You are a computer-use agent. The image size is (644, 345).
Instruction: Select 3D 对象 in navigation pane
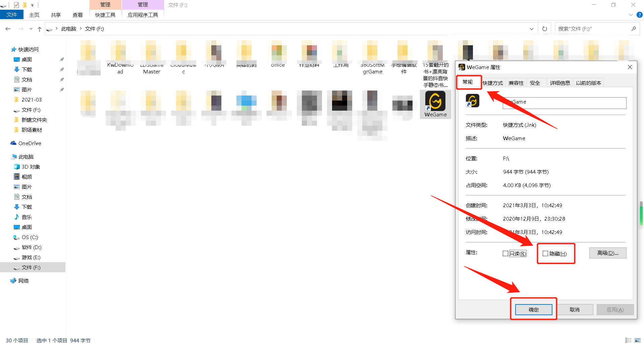[x=27, y=167]
